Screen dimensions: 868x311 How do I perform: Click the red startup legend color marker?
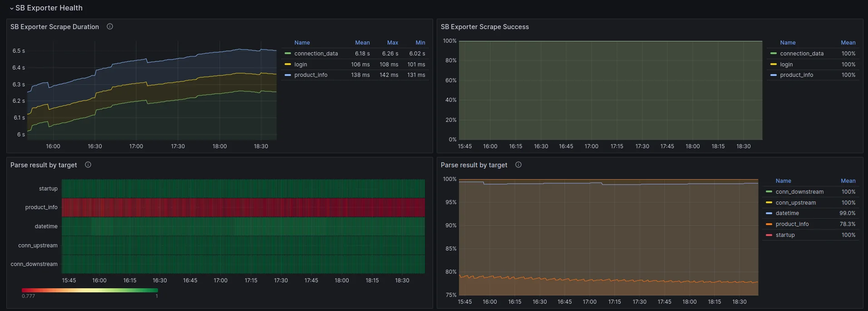(769, 235)
